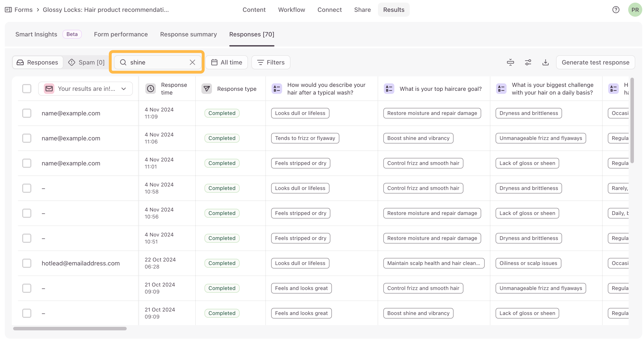Show the Responses inbox view

[37, 62]
